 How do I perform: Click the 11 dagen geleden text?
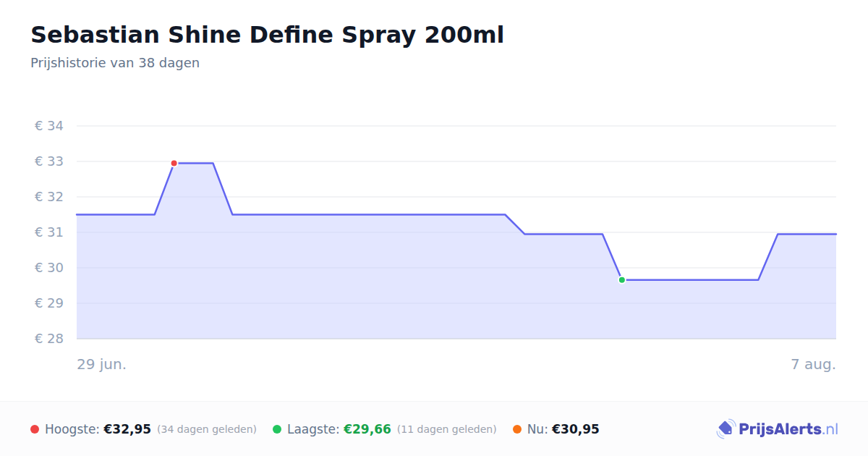click(447, 429)
